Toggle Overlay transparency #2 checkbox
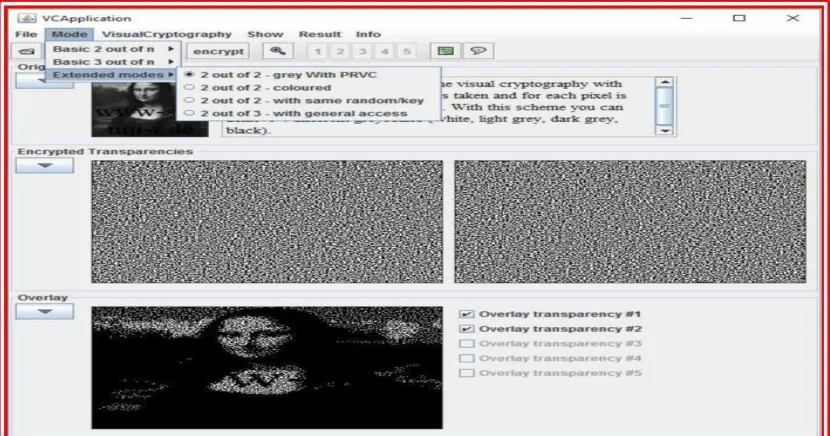This screenshot has width=830, height=436. pos(466,329)
